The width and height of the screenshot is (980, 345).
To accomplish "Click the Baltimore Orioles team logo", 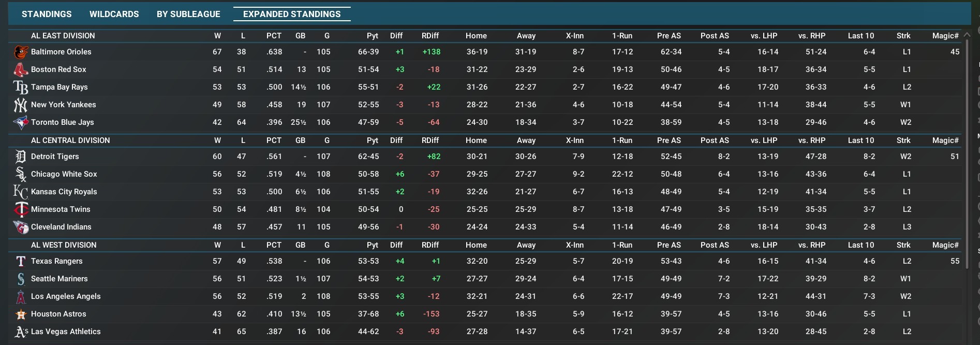I will click(21, 52).
